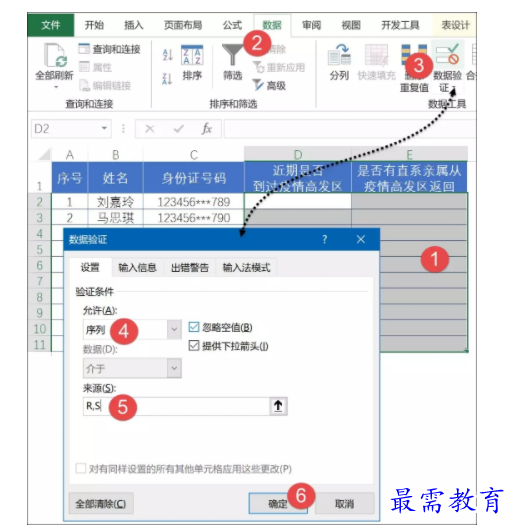Switch to the Home (开始) tab
The width and height of the screenshot is (512, 532).
click(94, 25)
